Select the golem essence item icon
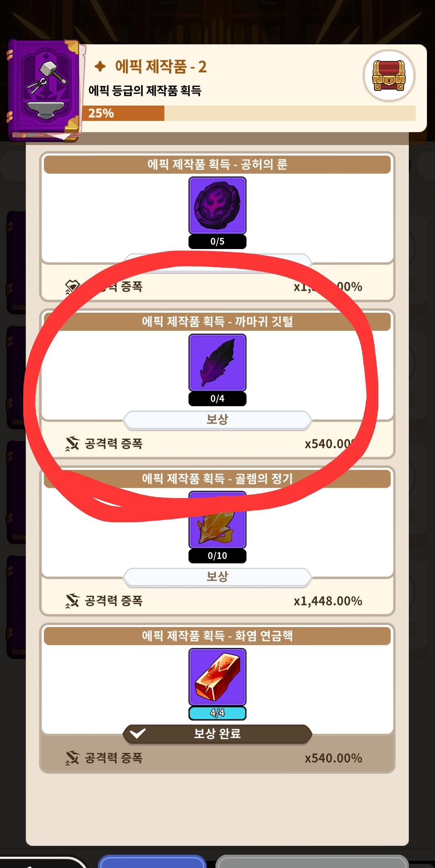This screenshot has width=435, height=868. [x=217, y=519]
